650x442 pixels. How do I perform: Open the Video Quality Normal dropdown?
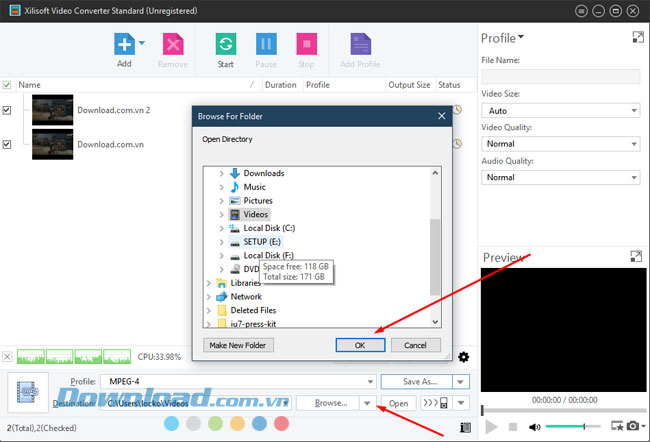[x=560, y=144]
